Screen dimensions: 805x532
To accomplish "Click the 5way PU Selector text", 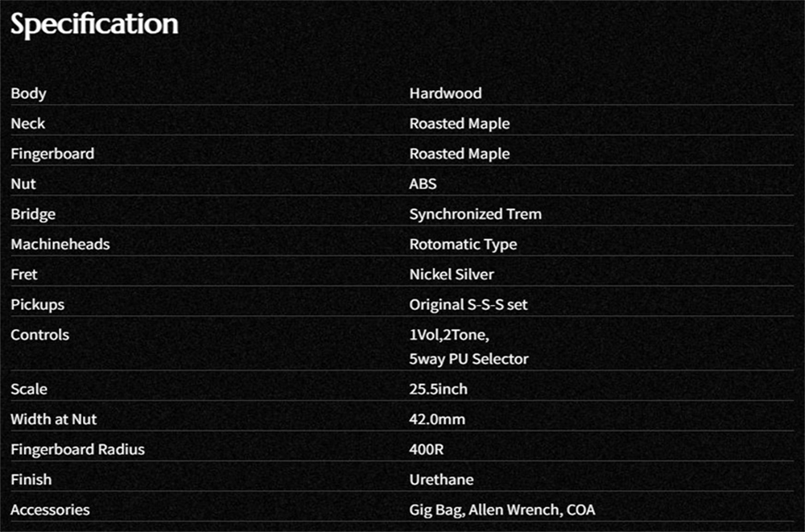I will (469, 360).
